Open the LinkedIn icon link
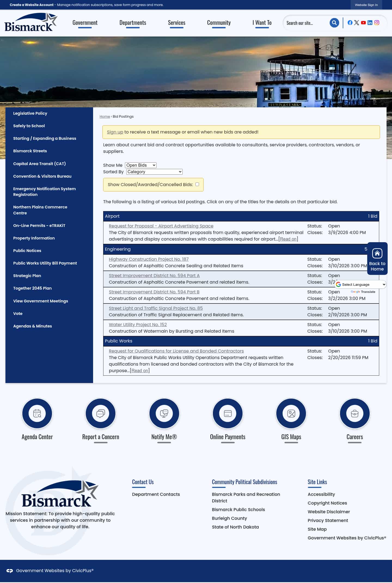Viewport: 392px width, 583px height. 370,23
